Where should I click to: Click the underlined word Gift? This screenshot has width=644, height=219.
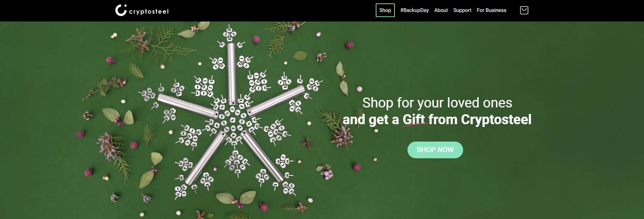point(414,120)
